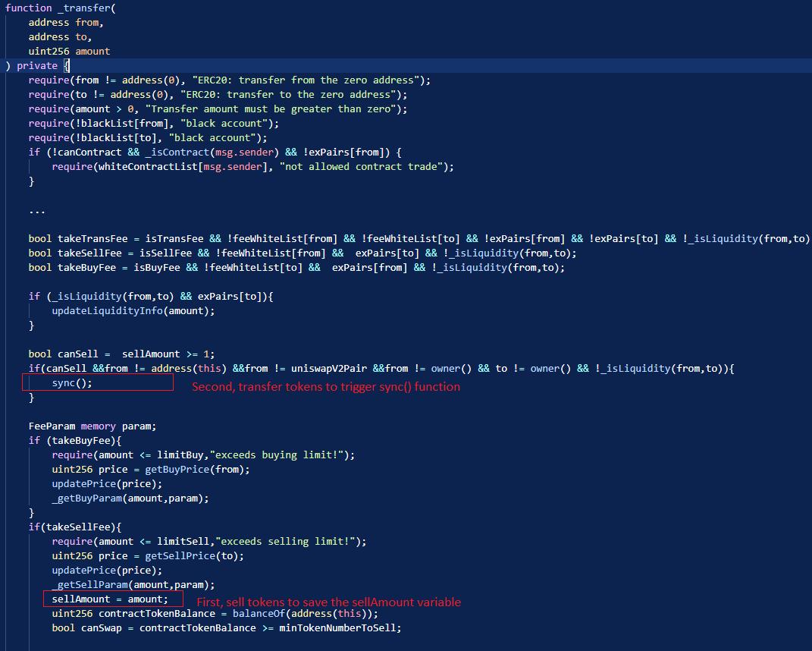812x651 pixels.
Task: Click the red 'First, sell tokens' annotation
Action: coord(328,602)
